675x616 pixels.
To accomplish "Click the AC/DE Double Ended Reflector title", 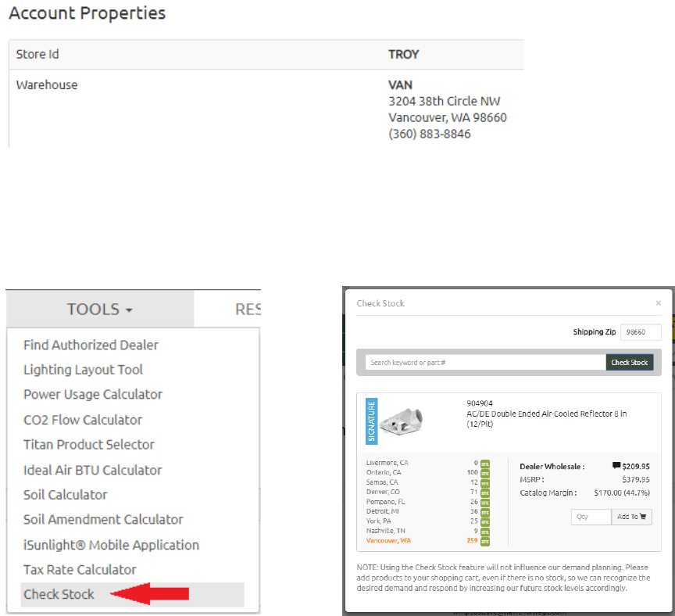I will click(547, 419).
